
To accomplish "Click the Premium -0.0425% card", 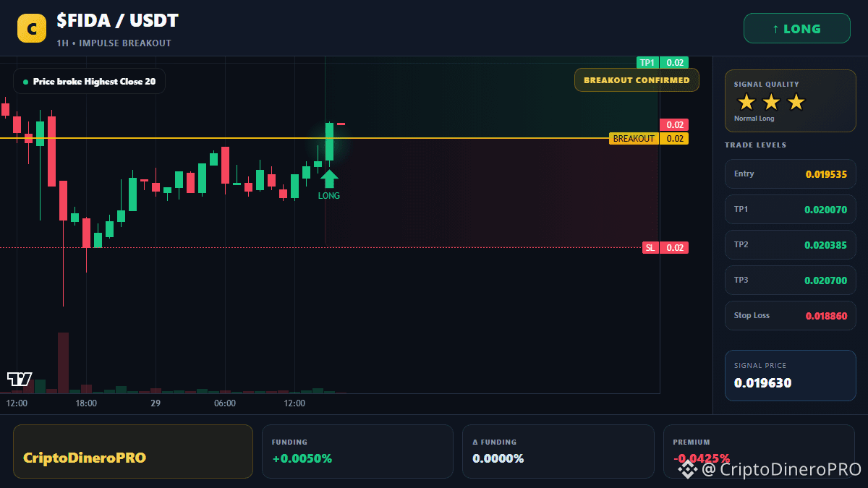I will click(759, 451).
